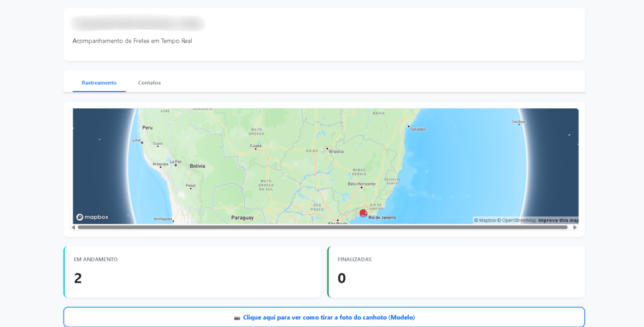Click the red marker near Rio de Janeiro

[364, 213]
